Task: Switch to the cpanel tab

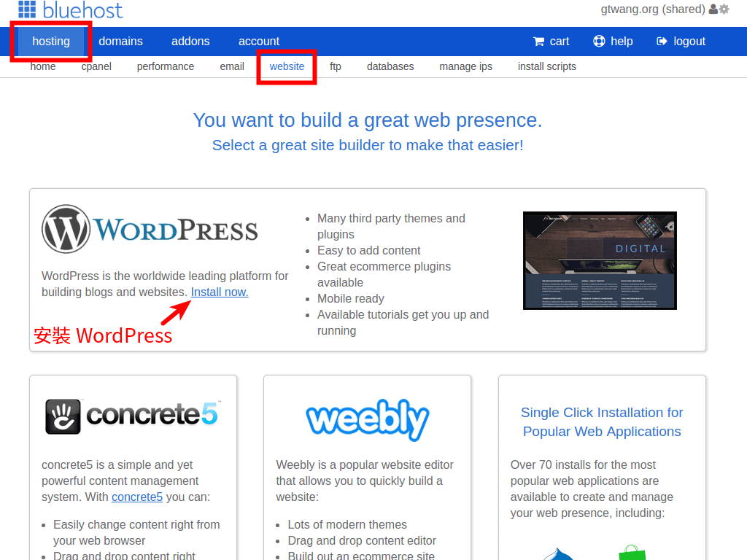Action: click(x=96, y=66)
